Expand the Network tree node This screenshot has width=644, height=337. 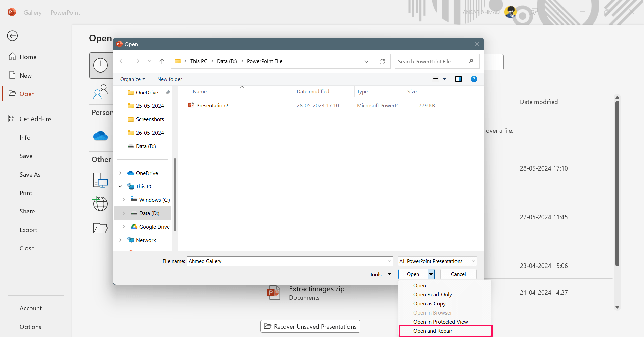coord(120,240)
